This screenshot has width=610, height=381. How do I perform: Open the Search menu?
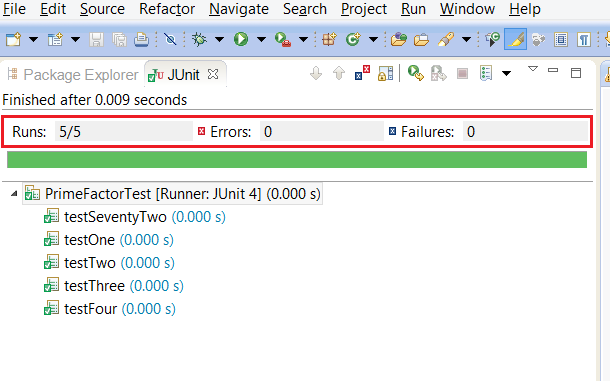pyautogui.click(x=305, y=9)
